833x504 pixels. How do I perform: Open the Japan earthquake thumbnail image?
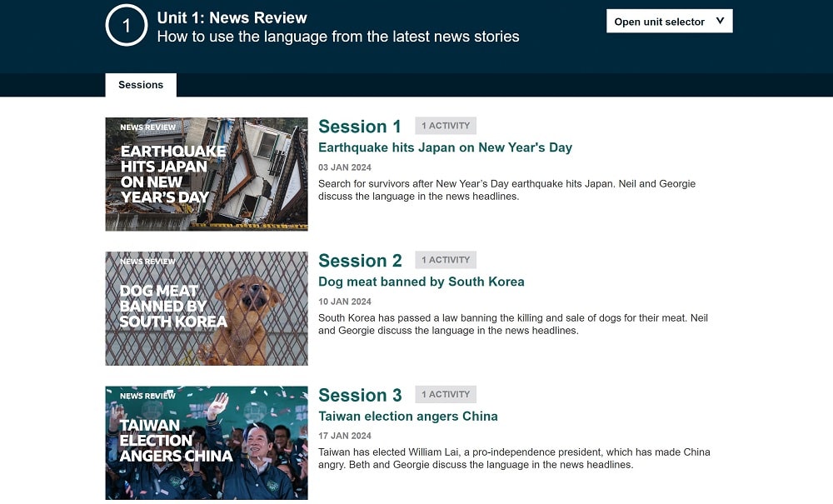(207, 174)
